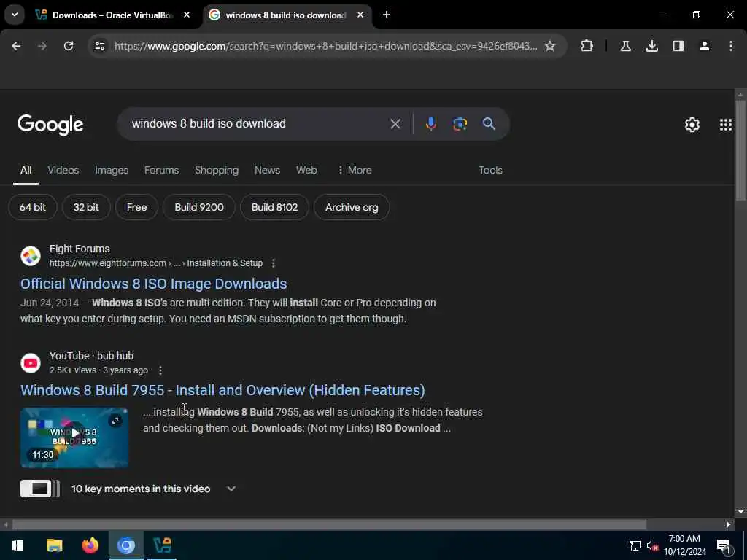Go back to the previous page
Viewport: 747px width, 560px height.
click(x=16, y=46)
